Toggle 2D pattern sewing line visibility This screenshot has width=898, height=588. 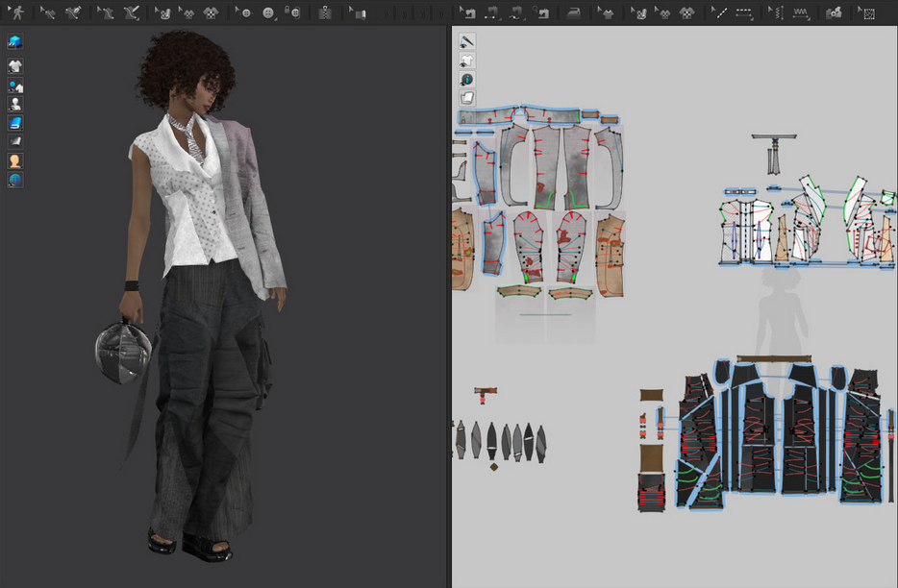(x=467, y=41)
